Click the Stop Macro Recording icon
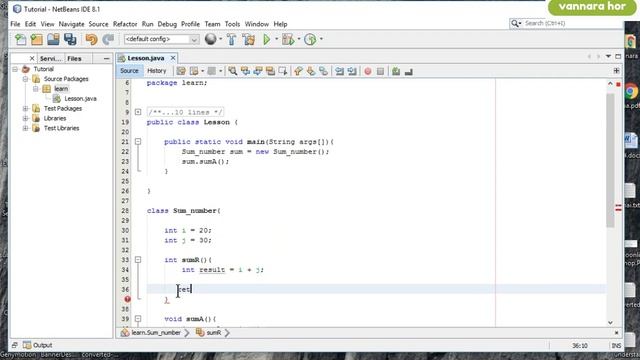The width and height of the screenshot is (640, 360). pyautogui.click(x=380, y=71)
